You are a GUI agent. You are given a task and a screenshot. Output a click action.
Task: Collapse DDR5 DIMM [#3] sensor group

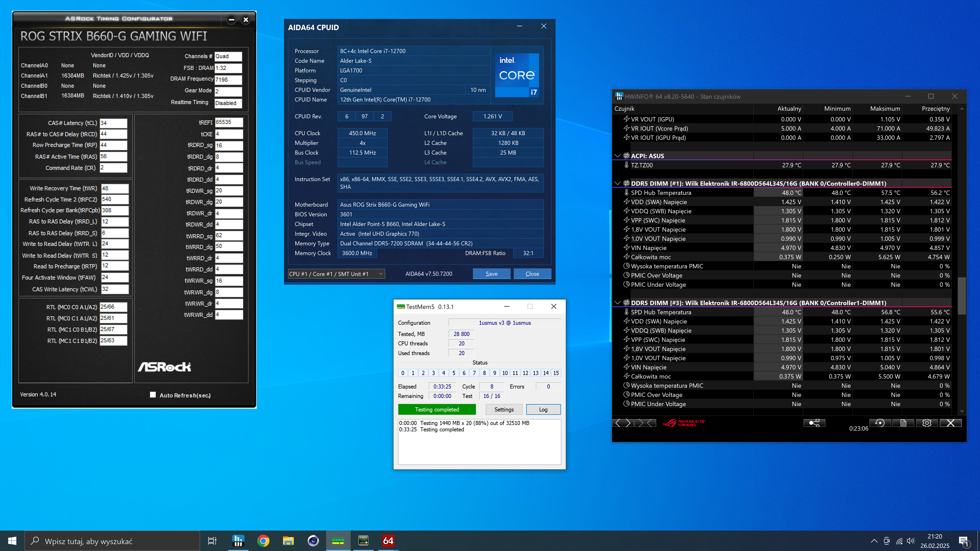617,303
